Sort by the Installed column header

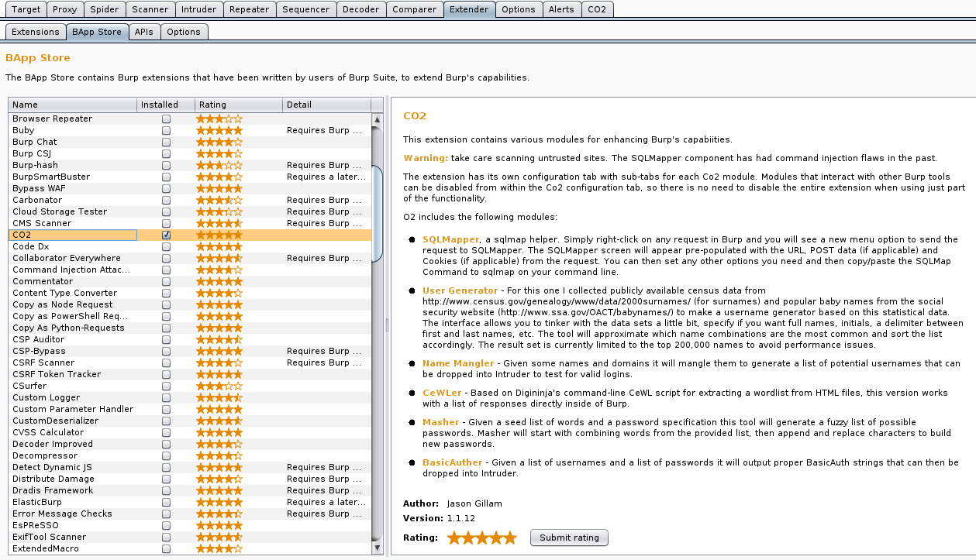pyautogui.click(x=165, y=105)
